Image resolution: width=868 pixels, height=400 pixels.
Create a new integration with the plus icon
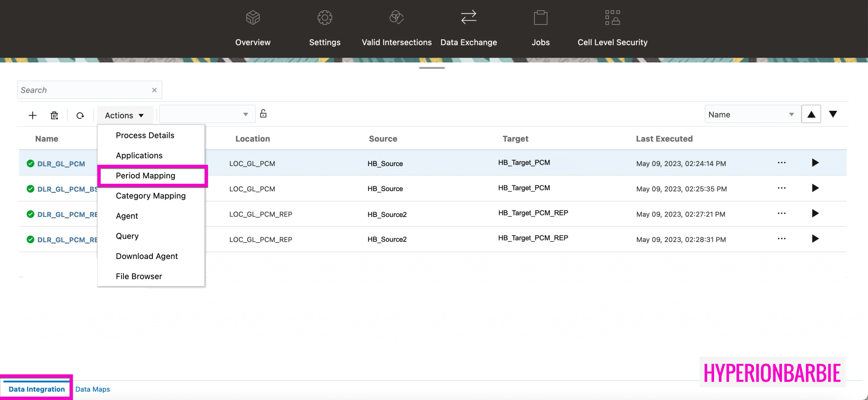click(x=32, y=115)
